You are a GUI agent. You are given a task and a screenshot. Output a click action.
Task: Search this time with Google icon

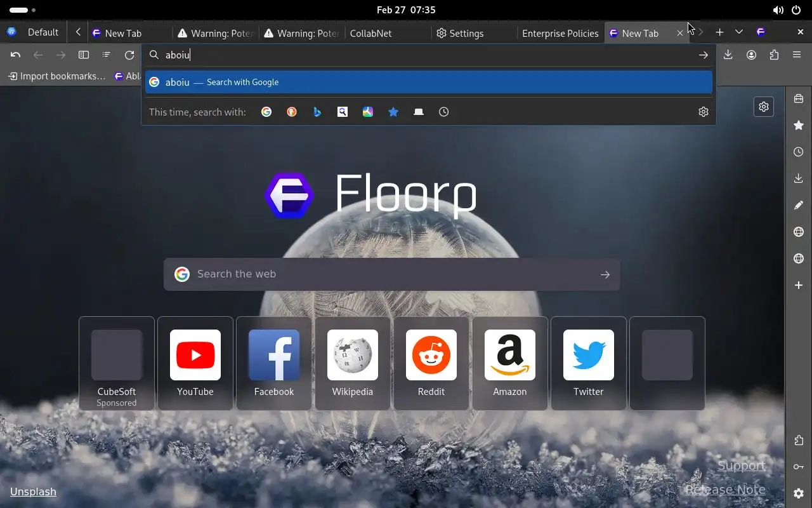pos(266,112)
